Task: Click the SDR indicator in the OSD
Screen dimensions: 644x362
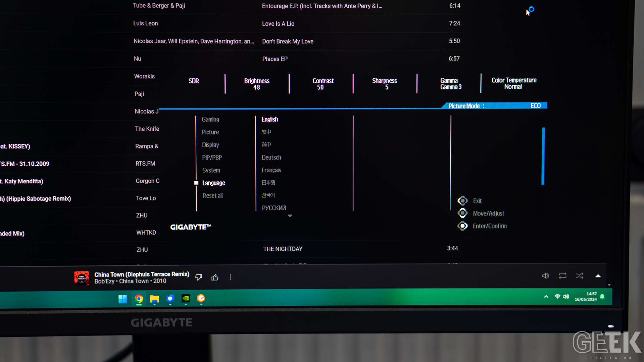Action: [194, 81]
